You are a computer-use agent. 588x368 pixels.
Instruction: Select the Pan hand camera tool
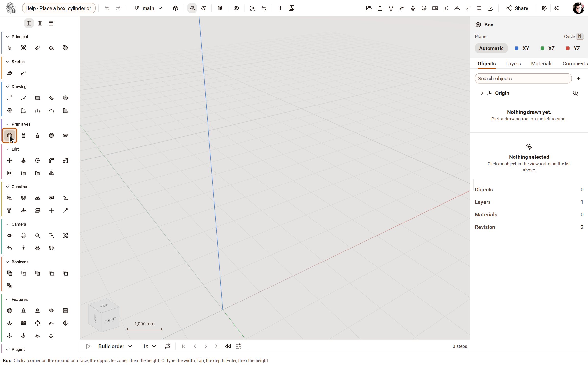[24, 236]
